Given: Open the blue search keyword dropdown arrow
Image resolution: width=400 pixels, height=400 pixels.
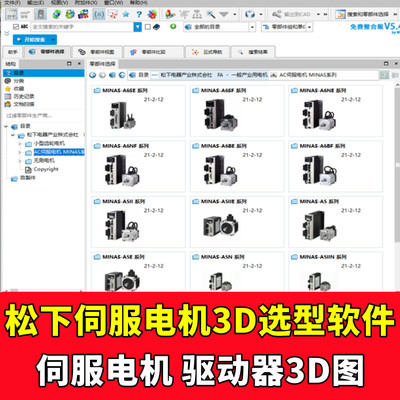Looking at the screenshot, I should pos(137,27).
